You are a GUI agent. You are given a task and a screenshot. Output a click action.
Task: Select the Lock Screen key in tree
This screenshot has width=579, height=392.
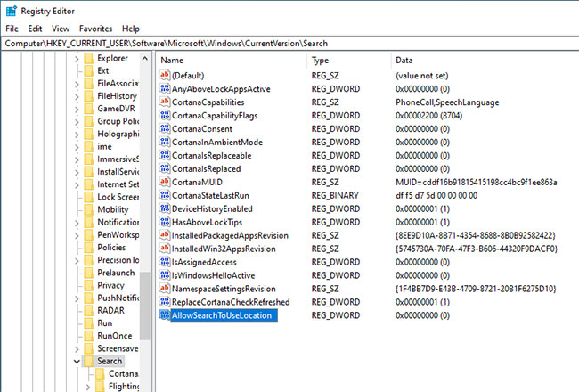click(x=118, y=197)
